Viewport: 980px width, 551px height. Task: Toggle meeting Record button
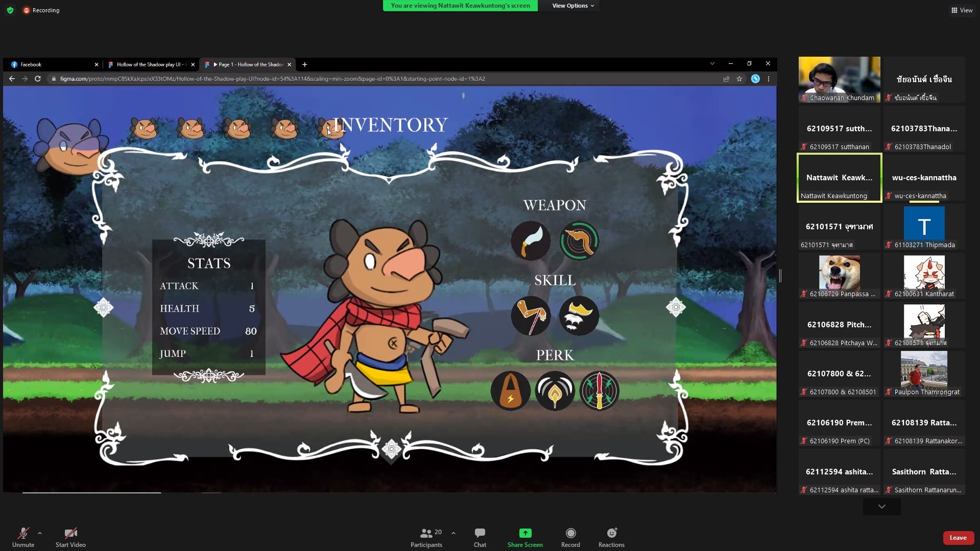(x=570, y=537)
